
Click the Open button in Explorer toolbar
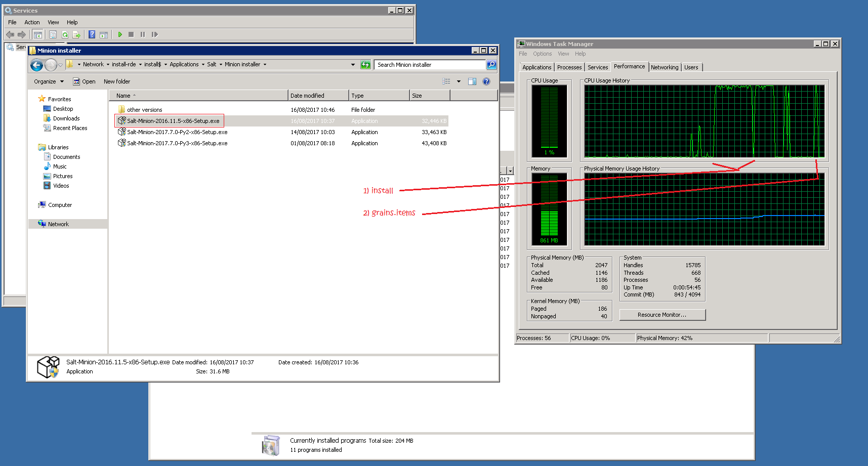pos(85,81)
